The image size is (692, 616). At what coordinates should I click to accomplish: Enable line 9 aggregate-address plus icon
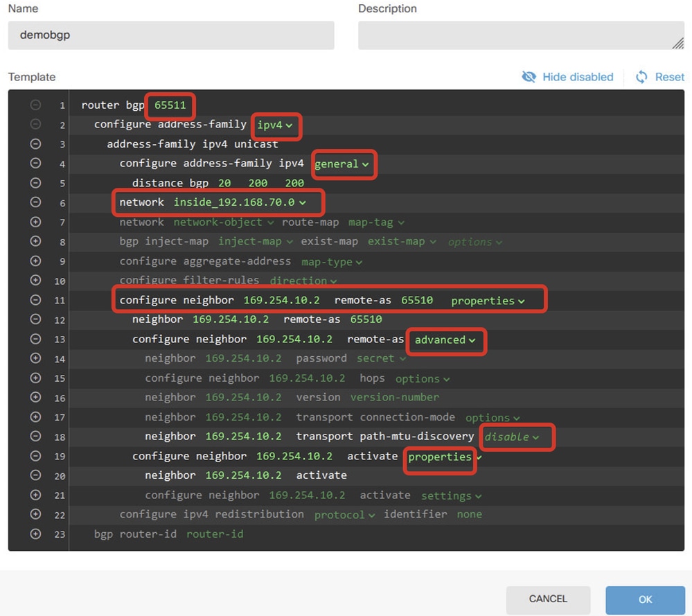click(x=35, y=261)
